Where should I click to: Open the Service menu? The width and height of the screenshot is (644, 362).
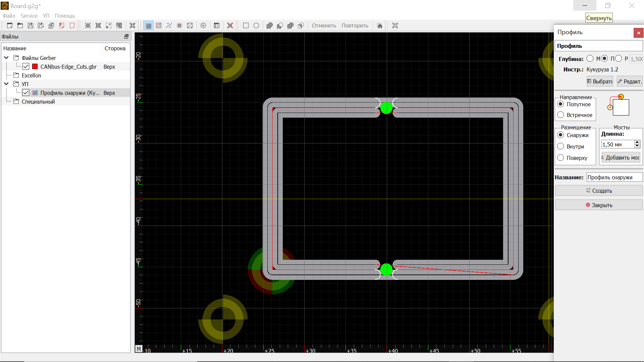pyautogui.click(x=29, y=16)
